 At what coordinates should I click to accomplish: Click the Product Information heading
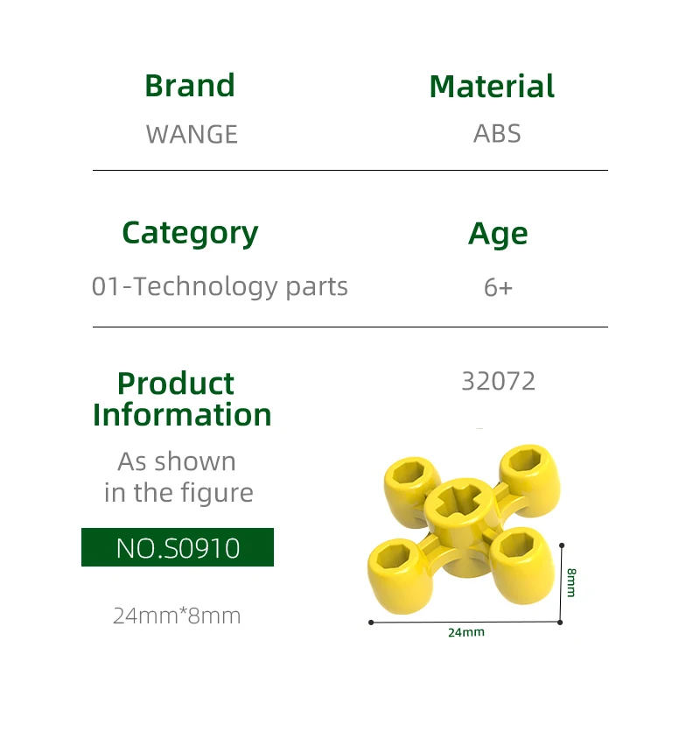click(x=182, y=398)
